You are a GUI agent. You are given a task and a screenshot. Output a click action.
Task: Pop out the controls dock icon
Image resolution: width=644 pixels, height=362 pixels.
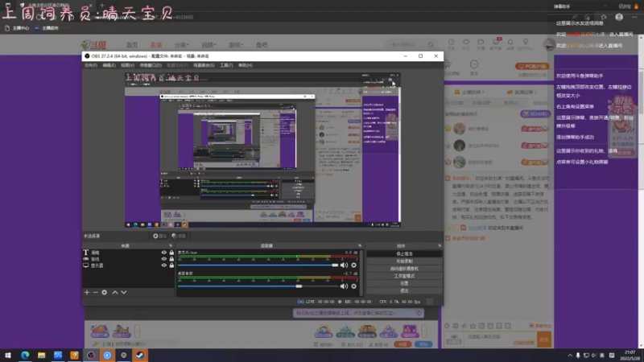(x=440, y=246)
